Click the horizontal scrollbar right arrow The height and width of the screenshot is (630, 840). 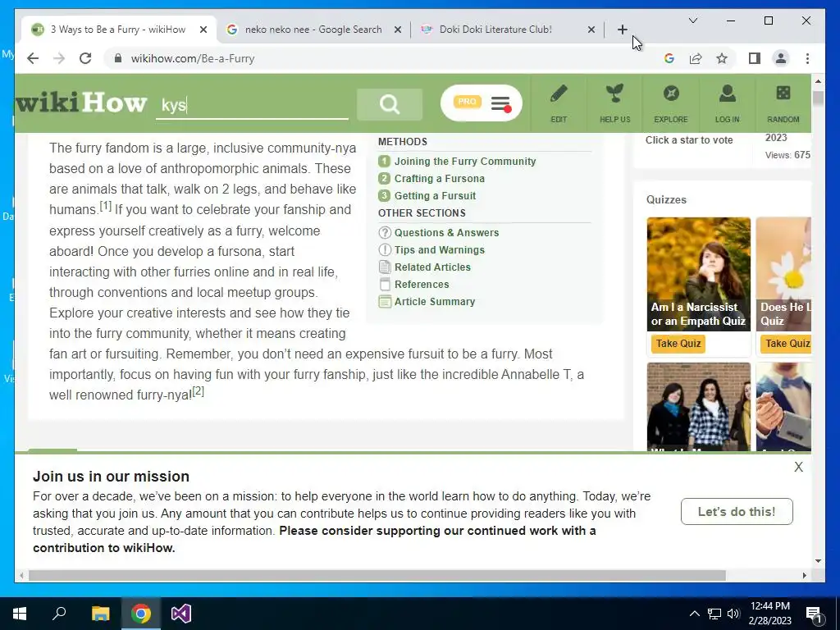click(x=804, y=575)
